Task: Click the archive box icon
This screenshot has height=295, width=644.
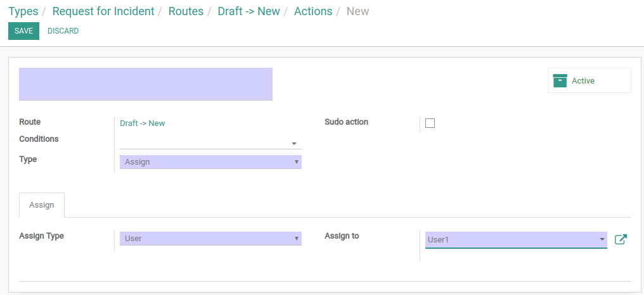Action: click(x=560, y=81)
